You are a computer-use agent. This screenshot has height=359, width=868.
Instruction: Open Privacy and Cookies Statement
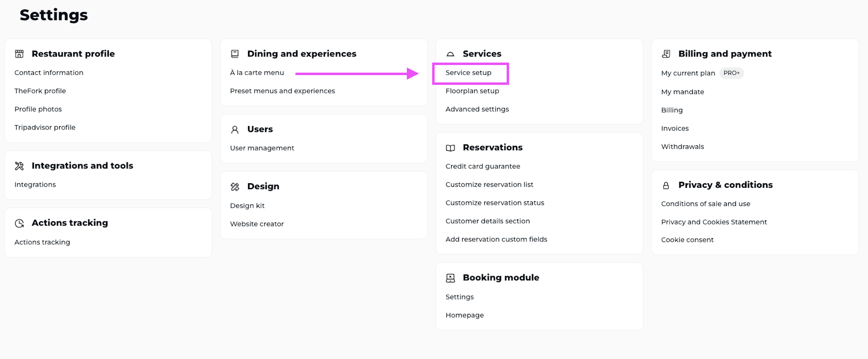[714, 222]
